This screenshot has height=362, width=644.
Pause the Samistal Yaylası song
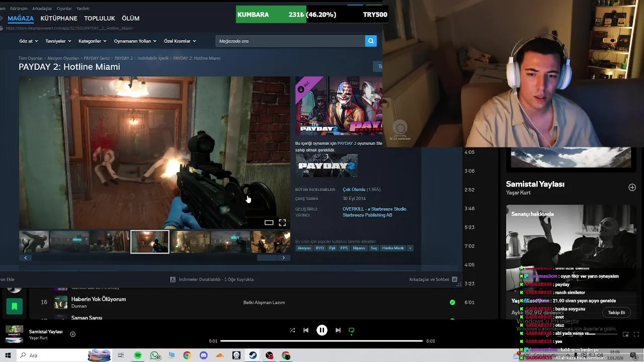point(322,330)
